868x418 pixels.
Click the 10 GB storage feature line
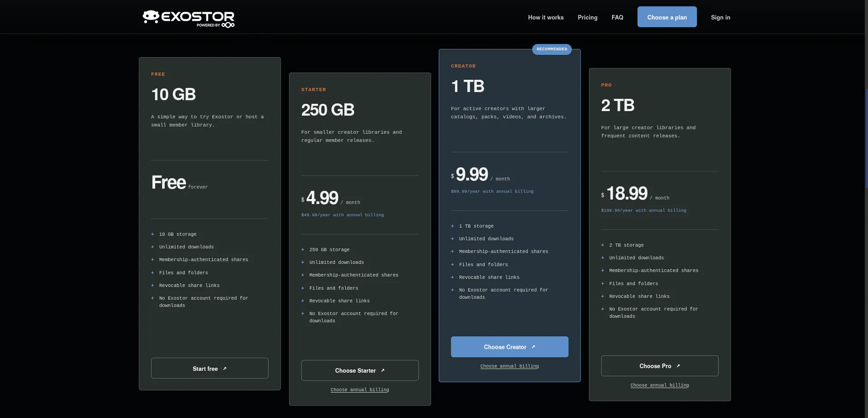178,234
